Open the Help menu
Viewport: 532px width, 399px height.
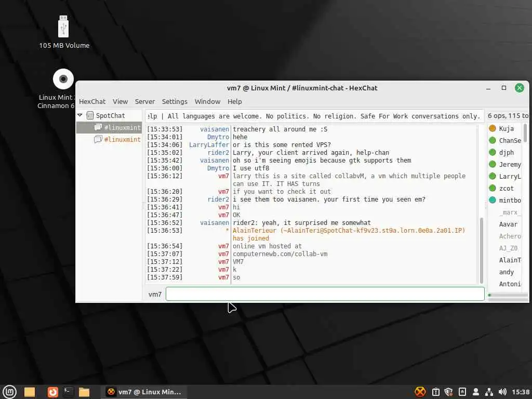click(x=234, y=101)
